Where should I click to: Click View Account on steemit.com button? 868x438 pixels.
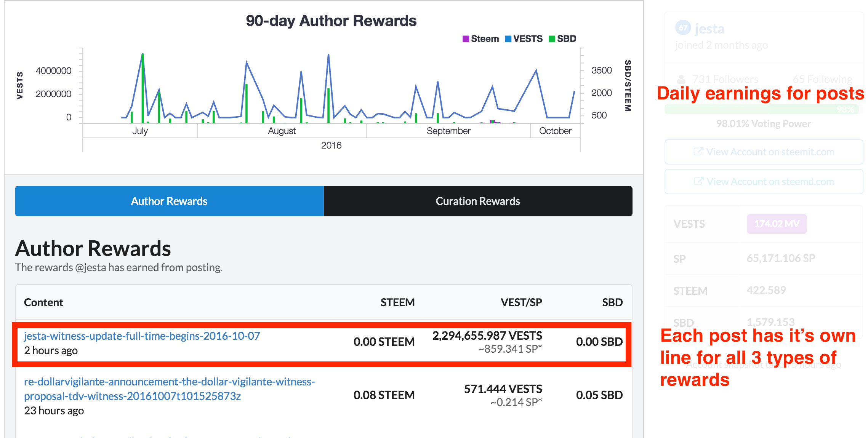coord(764,152)
